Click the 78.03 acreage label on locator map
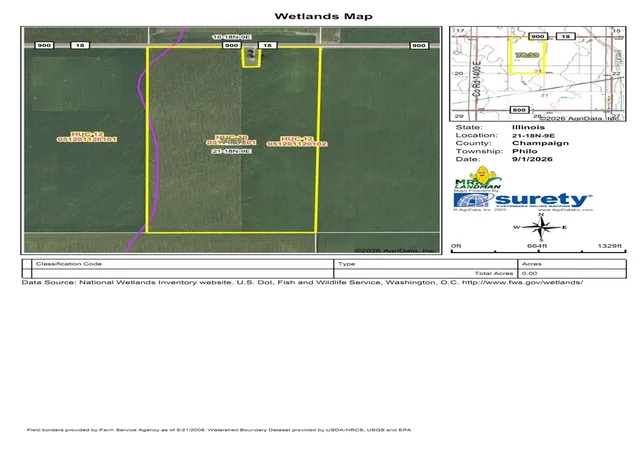This screenshot has width=640, height=450. click(x=527, y=55)
